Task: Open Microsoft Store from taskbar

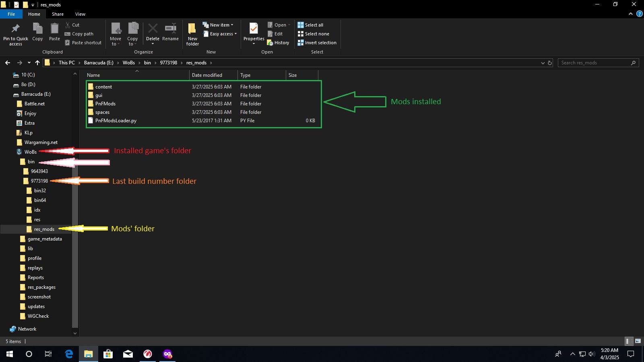Action: (x=108, y=354)
